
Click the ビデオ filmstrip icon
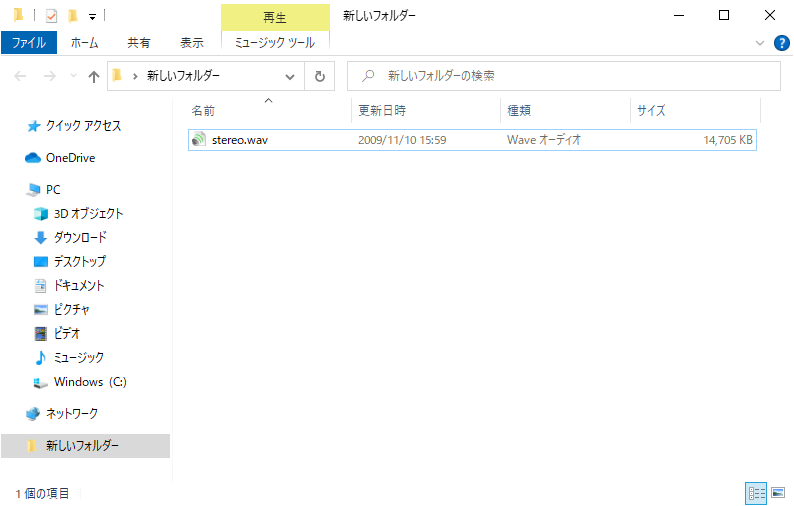pos(41,334)
